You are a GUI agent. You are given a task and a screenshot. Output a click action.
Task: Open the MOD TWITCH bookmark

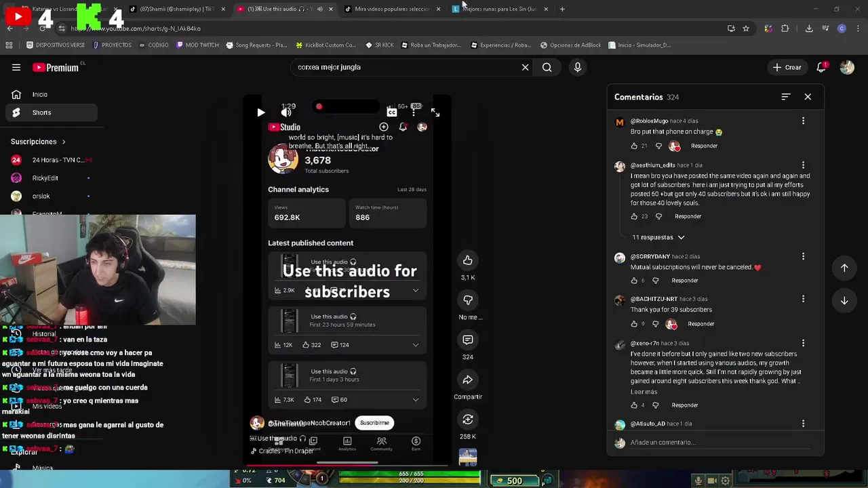tap(197, 45)
